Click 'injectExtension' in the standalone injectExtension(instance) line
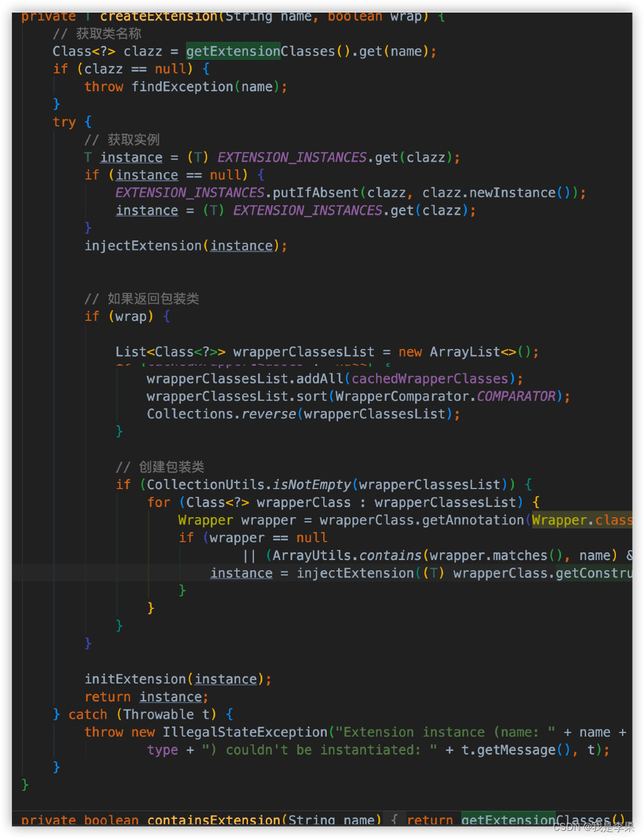 [x=143, y=246]
